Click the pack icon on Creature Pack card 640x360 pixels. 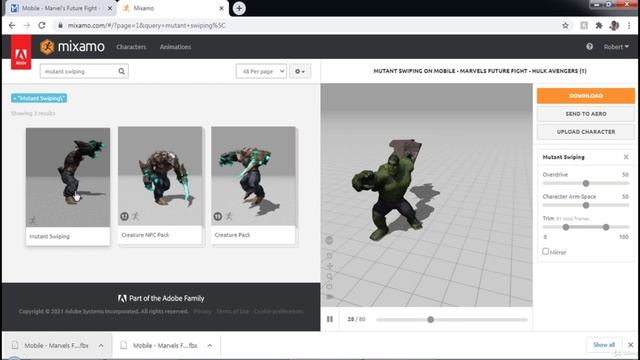(218, 216)
